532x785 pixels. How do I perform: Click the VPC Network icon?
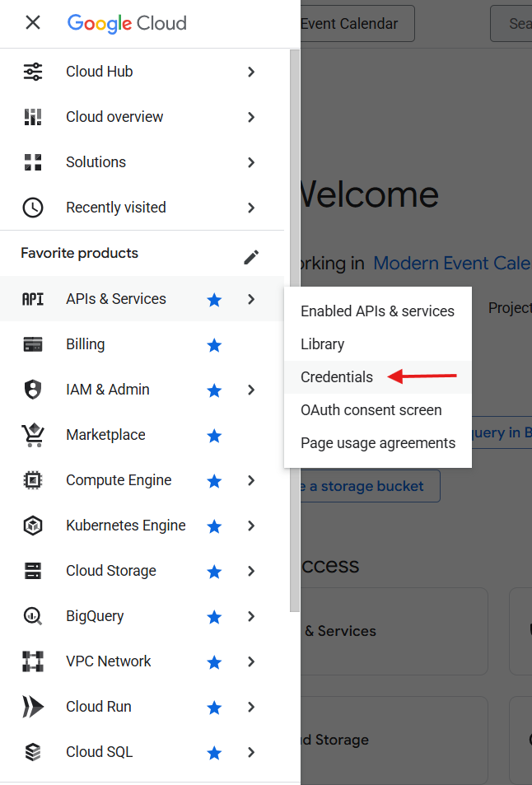point(33,661)
